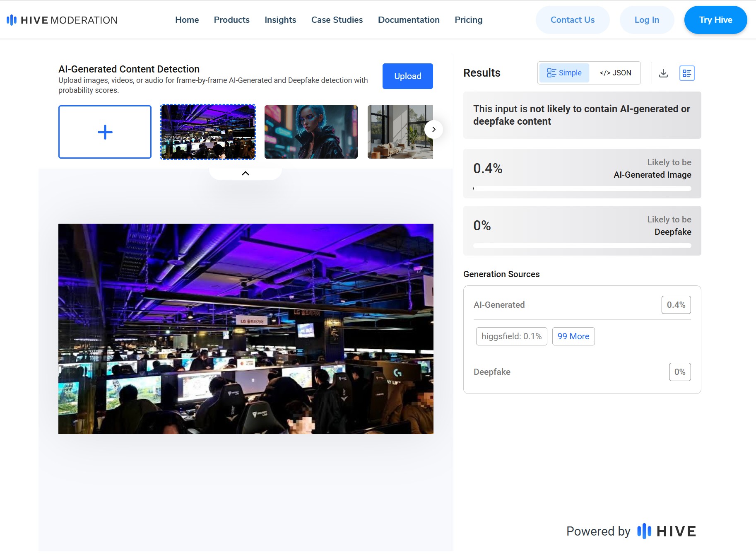The image size is (756, 560).
Task: Click the blue Upload button
Action: 407,76
